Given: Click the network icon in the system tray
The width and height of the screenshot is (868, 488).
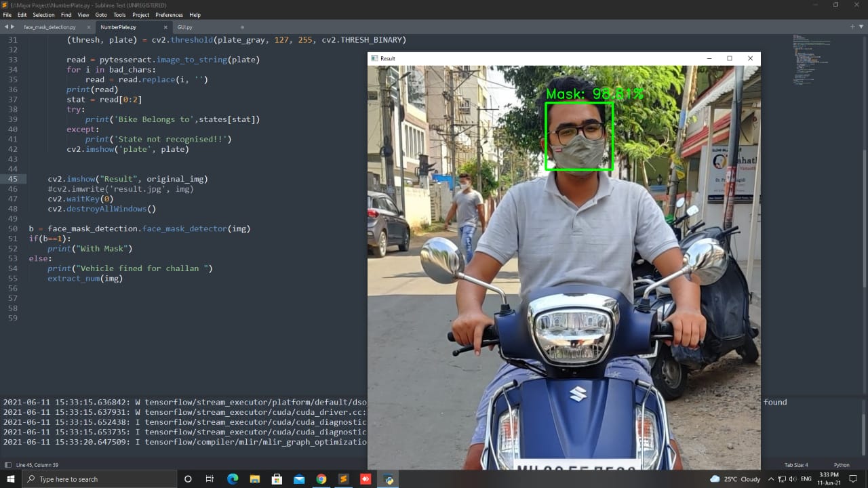Looking at the screenshot, I should (783, 479).
